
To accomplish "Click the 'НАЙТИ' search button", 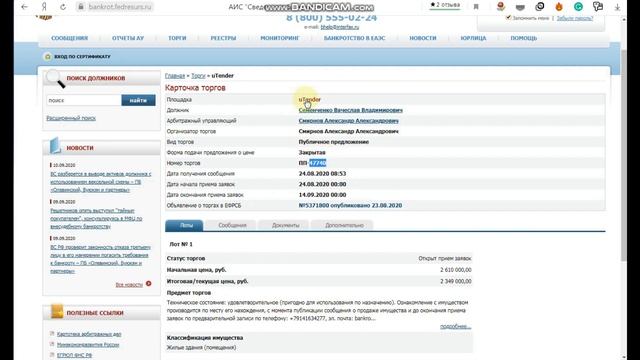I will click(138, 100).
